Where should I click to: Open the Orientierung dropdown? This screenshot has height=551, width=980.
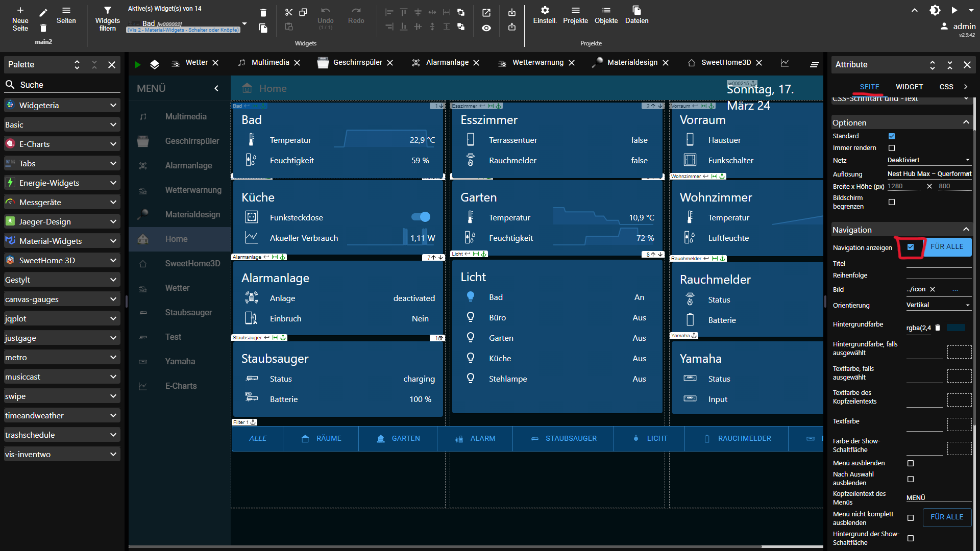point(939,305)
